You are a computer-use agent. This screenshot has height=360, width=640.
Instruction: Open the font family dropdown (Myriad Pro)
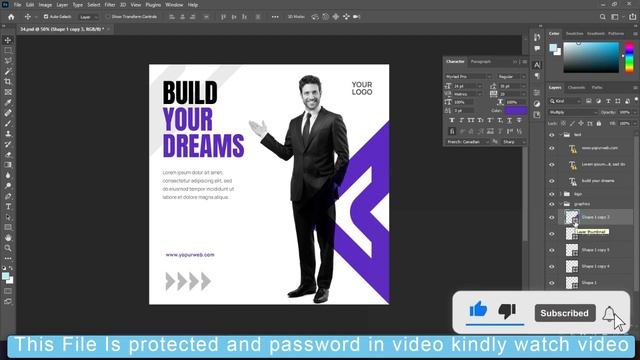468,77
